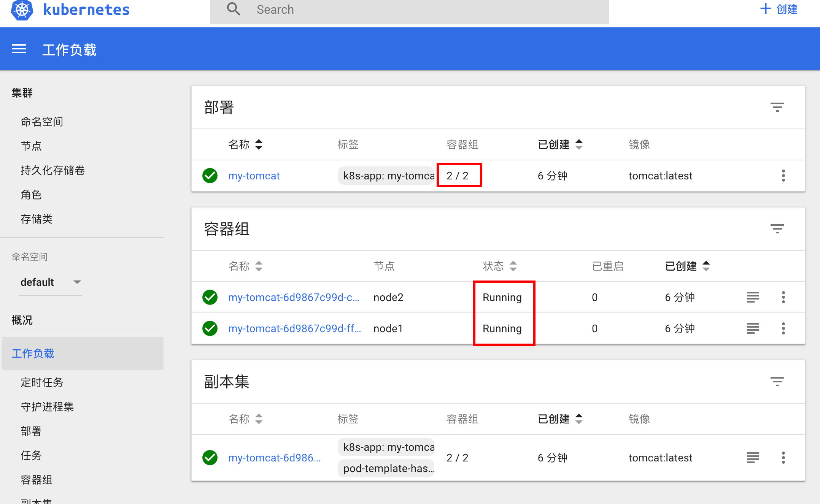The image size is (820, 504).
Task: Click Running status of node1 pod
Action: pyautogui.click(x=502, y=328)
